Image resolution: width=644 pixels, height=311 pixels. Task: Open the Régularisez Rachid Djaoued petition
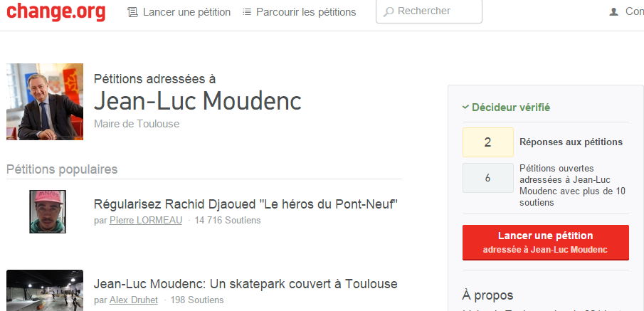click(246, 204)
